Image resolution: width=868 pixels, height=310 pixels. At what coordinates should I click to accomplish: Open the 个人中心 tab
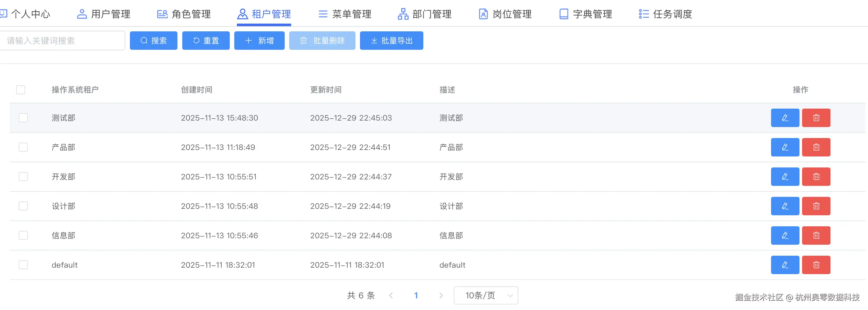tap(25, 14)
